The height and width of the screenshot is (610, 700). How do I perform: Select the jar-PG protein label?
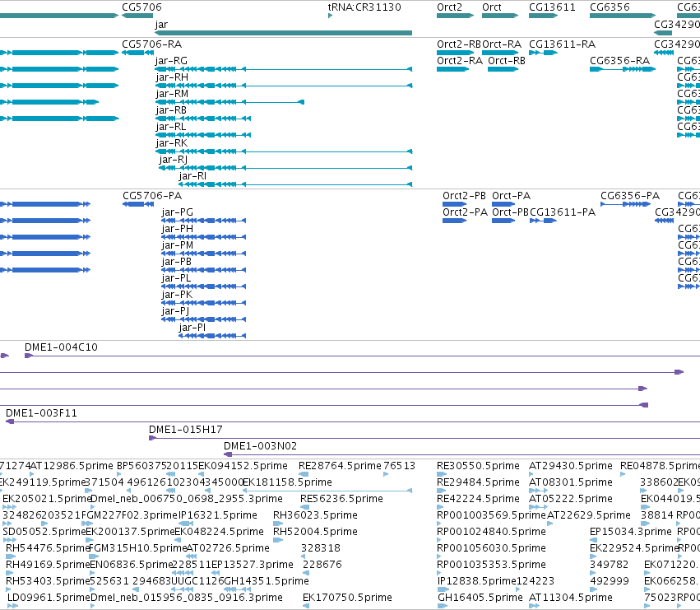(x=177, y=212)
